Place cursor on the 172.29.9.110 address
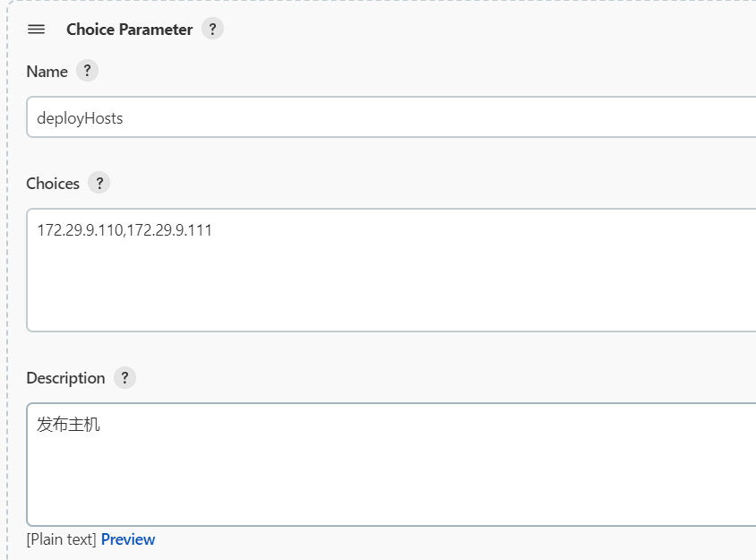The width and height of the screenshot is (756, 560). pos(80,230)
